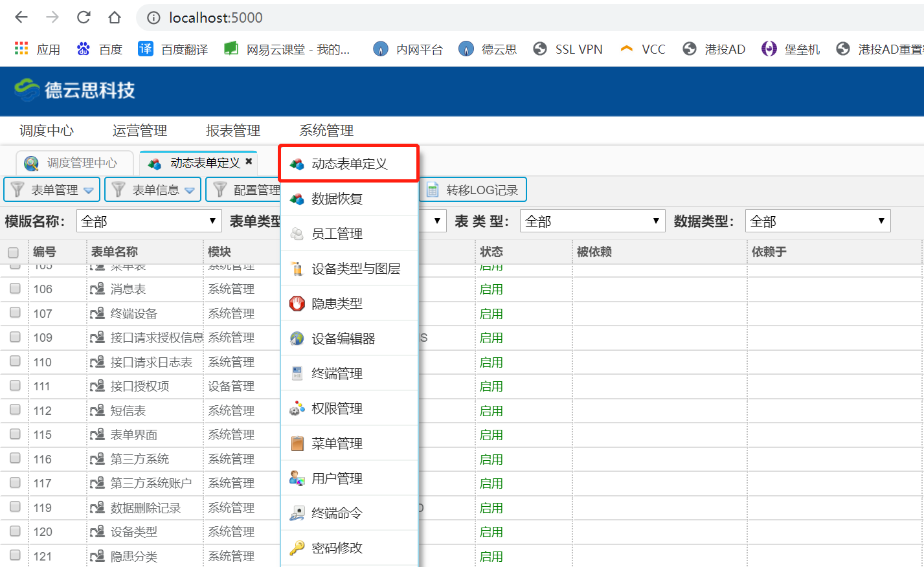Image resolution: width=924 pixels, height=567 pixels.
Task: Click the 转移LOG记录 button
Action: click(x=474, y=190)
